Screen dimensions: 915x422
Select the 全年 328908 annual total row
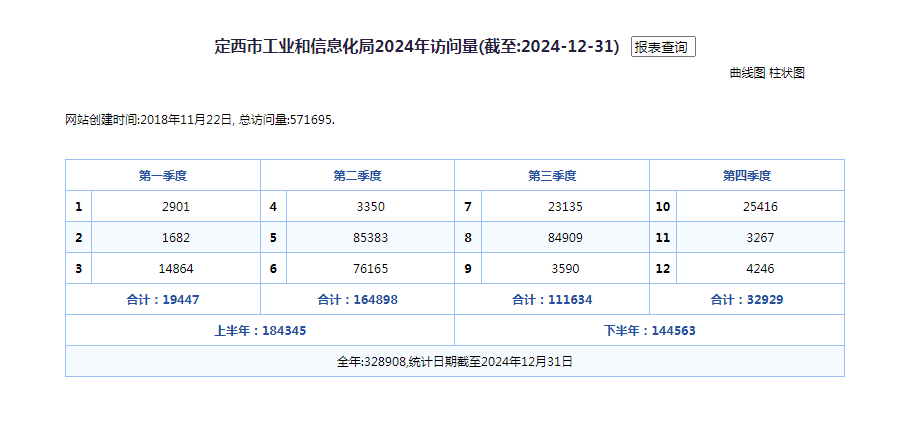455,361
